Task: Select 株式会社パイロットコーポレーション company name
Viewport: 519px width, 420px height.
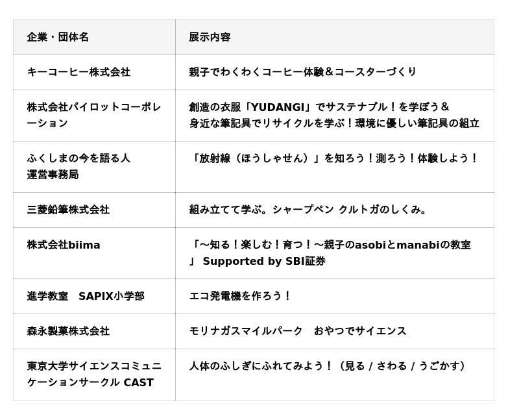Action: click(94, 116)
